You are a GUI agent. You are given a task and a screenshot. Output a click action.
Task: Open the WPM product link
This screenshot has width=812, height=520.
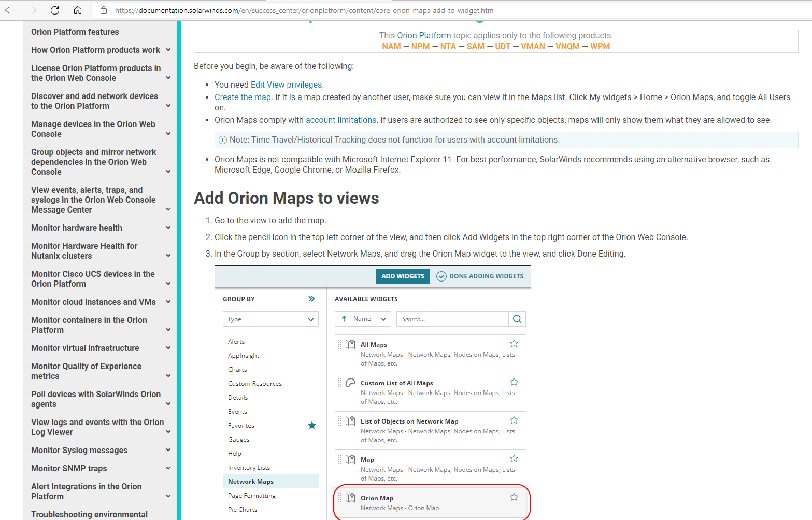[x=600, y=46]
